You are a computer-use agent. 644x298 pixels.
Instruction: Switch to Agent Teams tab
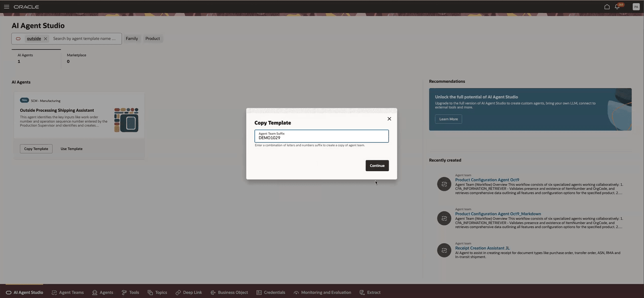click(67, 292)
